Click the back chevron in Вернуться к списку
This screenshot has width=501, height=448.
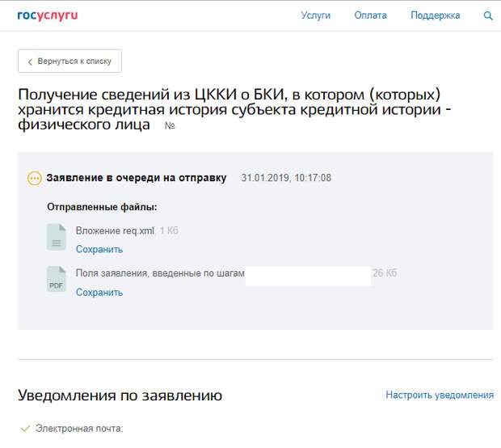(30, 61)
